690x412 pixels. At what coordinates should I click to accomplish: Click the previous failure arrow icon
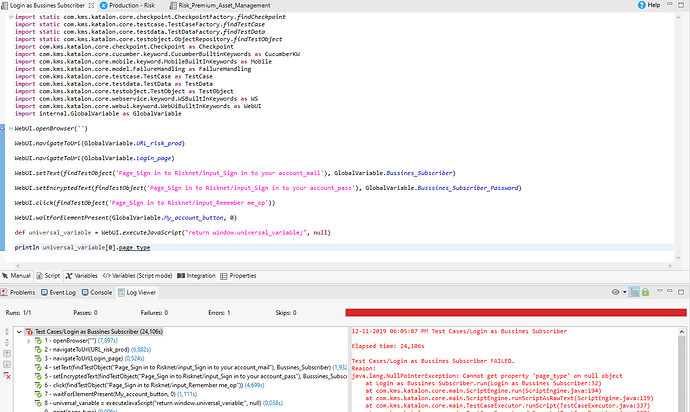pos(7,353)
